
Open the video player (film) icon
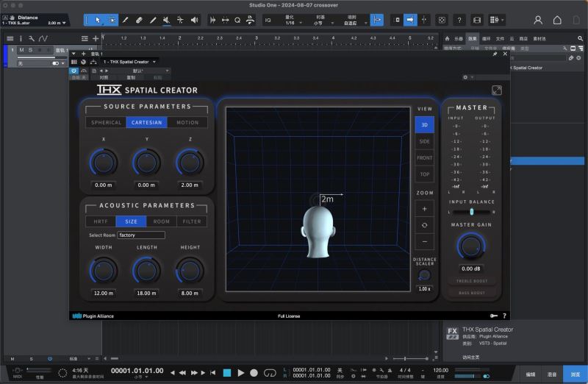click(477, 21)
